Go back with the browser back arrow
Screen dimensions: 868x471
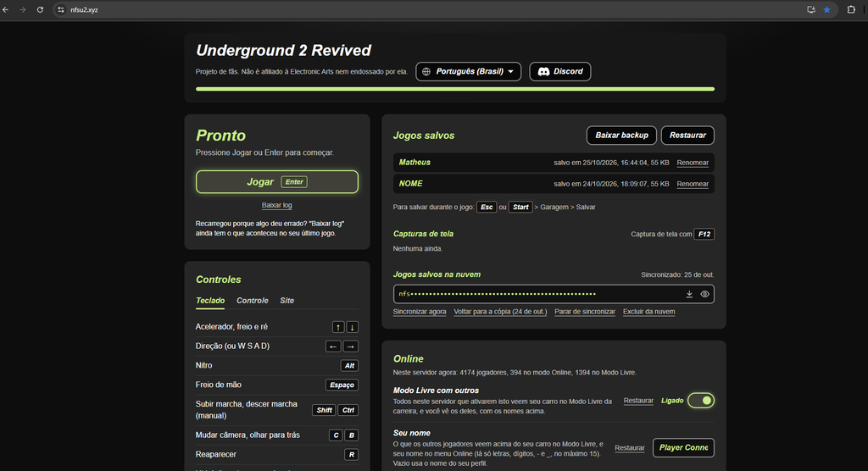pos(6,9)
